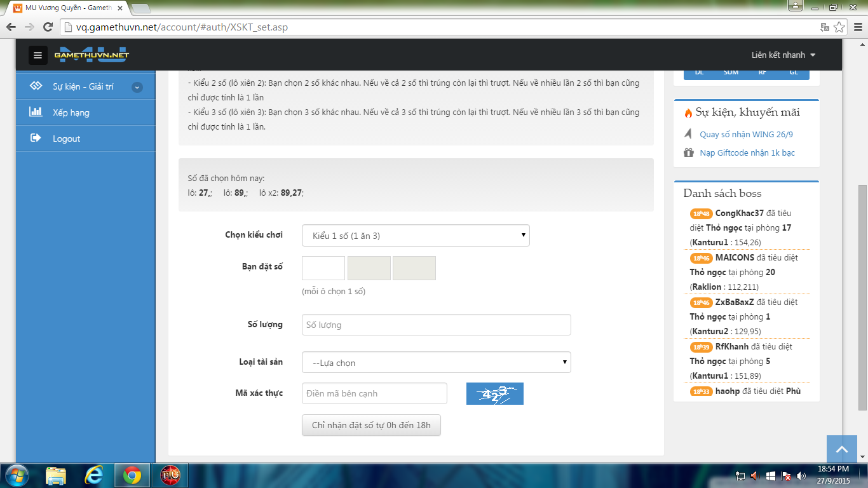
Task: Open Nạp Giftcode nhận 1k bạc link
Action: click(x=747, y=153)
